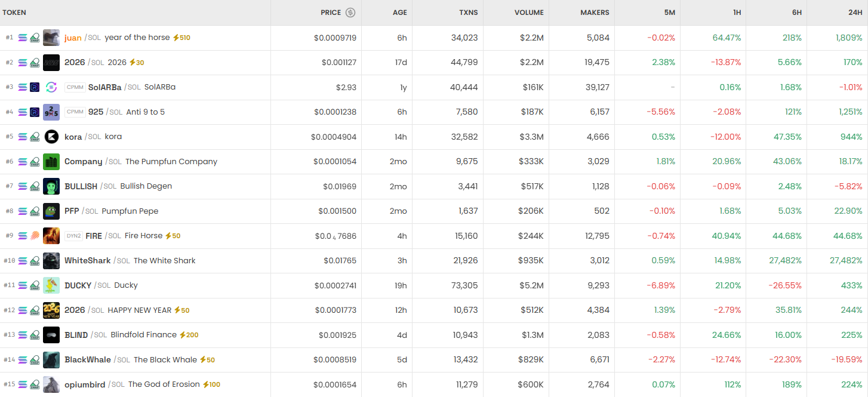Click the Pumpfun Pepe frog thumbnail
The image size is (868, 397).
pos(51,211)
